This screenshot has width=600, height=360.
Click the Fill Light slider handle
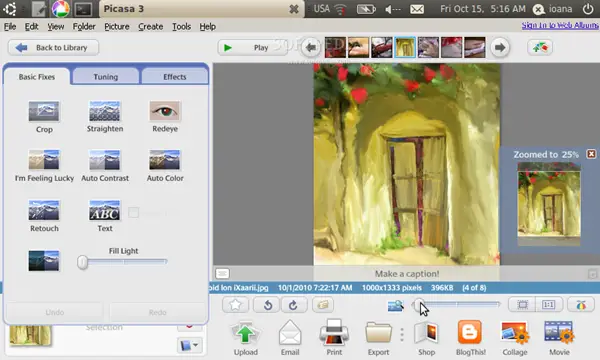pos(82,262)
